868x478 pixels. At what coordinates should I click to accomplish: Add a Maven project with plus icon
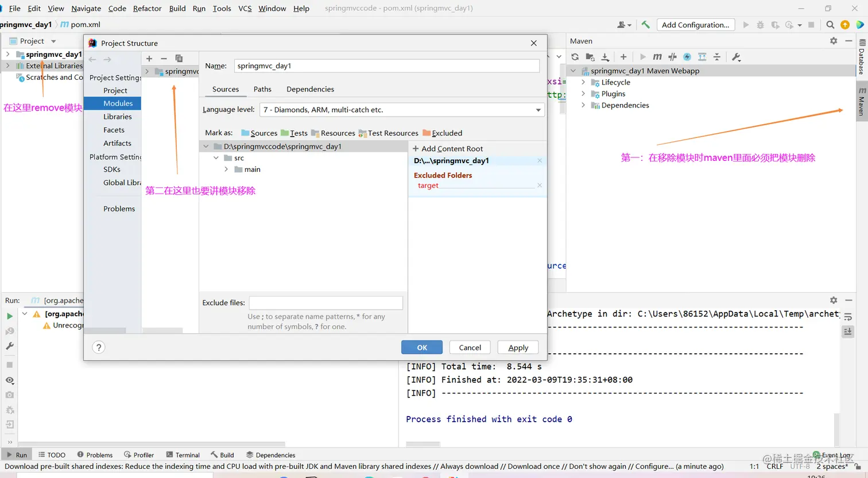coord(623,57)
